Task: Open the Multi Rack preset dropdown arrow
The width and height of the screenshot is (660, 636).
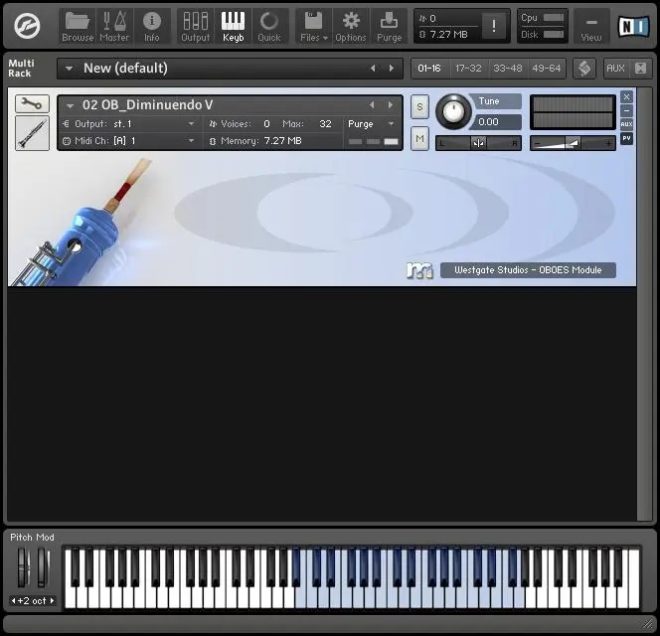Action: pyautogui.click(x=69, y=68)
